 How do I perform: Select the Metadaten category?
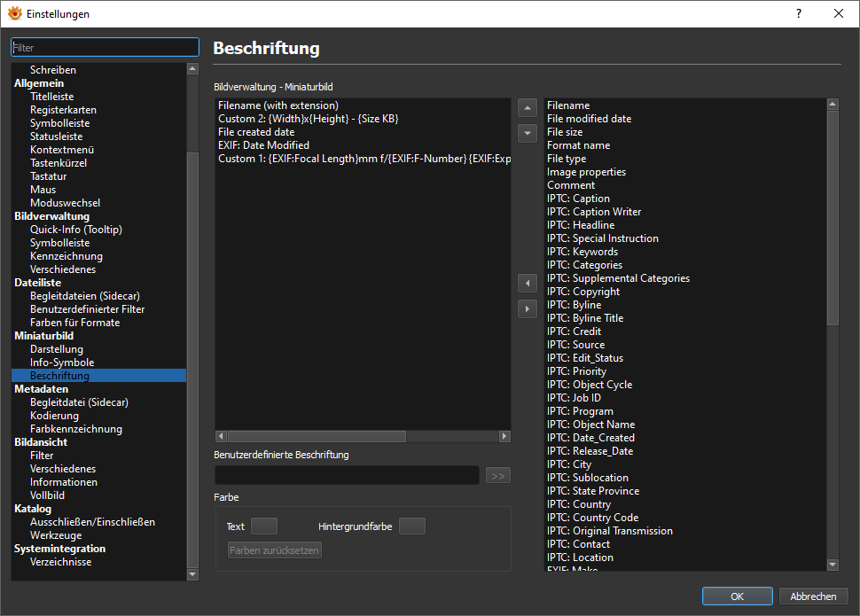click(41, 389)
